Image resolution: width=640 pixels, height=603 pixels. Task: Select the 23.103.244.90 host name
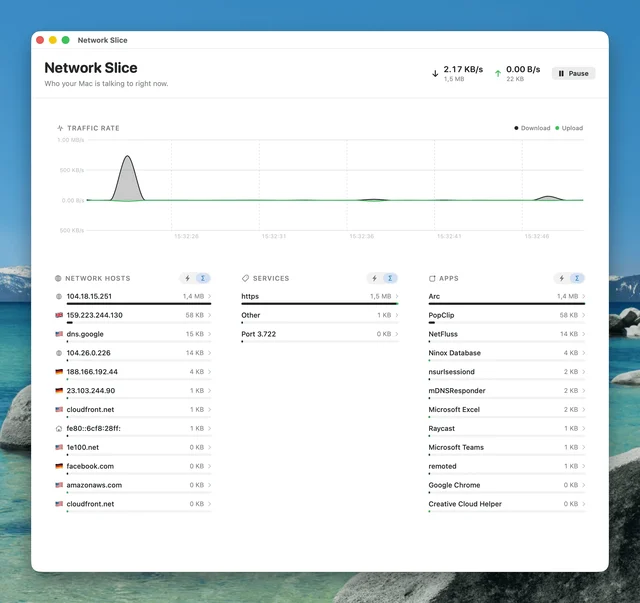pos(91,391)
